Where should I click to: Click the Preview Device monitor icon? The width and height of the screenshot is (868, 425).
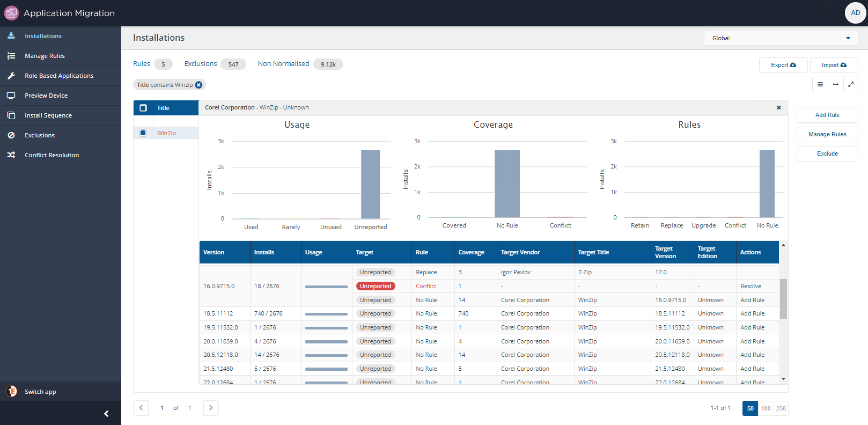pos(11,96)
